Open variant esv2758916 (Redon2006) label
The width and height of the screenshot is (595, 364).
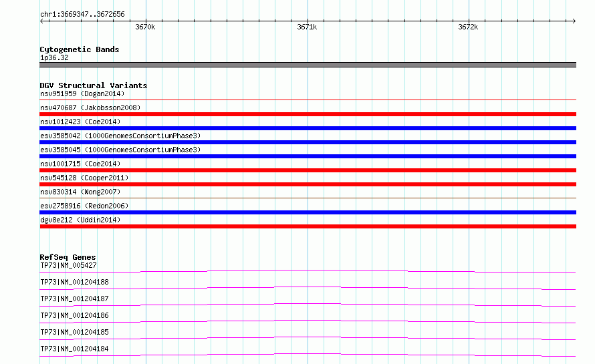84,206
